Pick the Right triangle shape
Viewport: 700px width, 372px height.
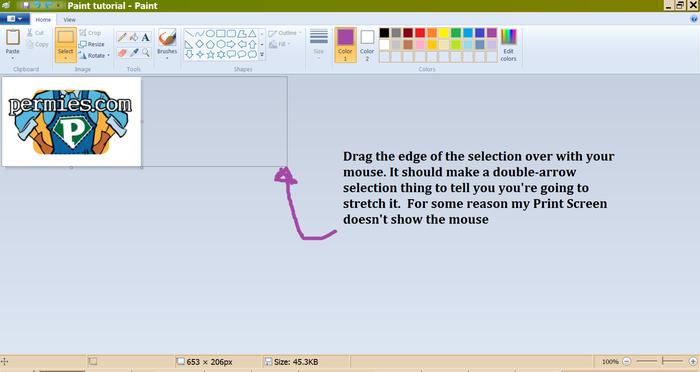[189, 44]
